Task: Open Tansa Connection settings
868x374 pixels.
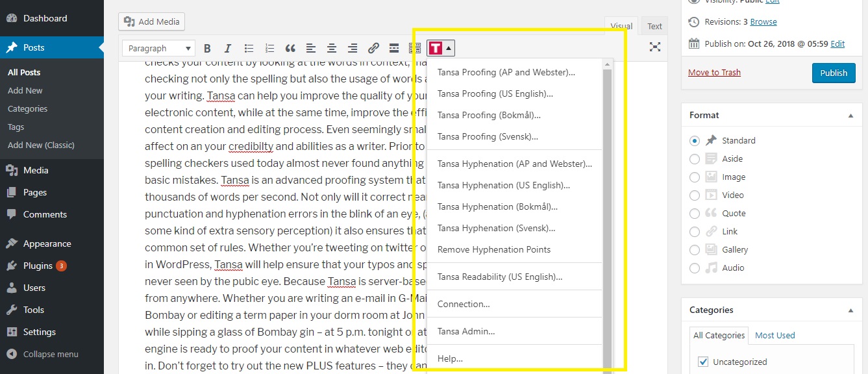Action: pyautogui.click(x=515, y=304)
